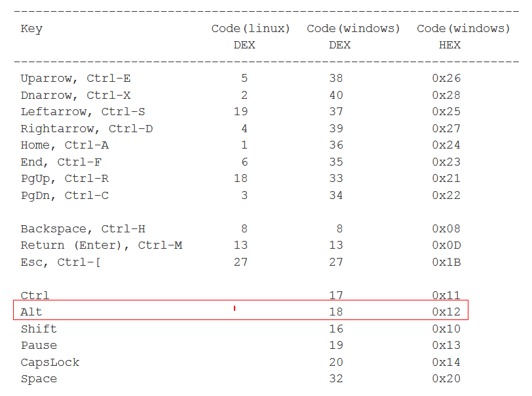Select hex value 0x12 in the Alt row
Screen dimensions: 532x396
point(446,312)
